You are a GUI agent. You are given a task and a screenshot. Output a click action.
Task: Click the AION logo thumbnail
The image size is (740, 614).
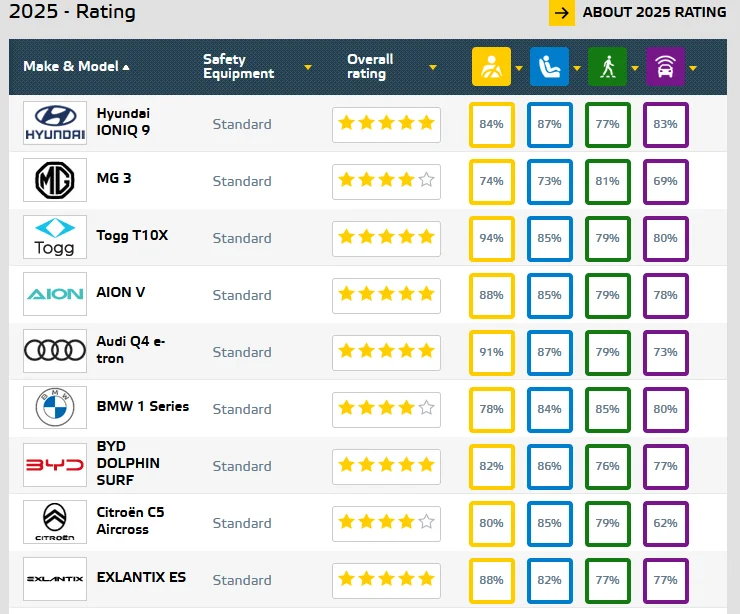pyautogui.click(x=55, y=294)
